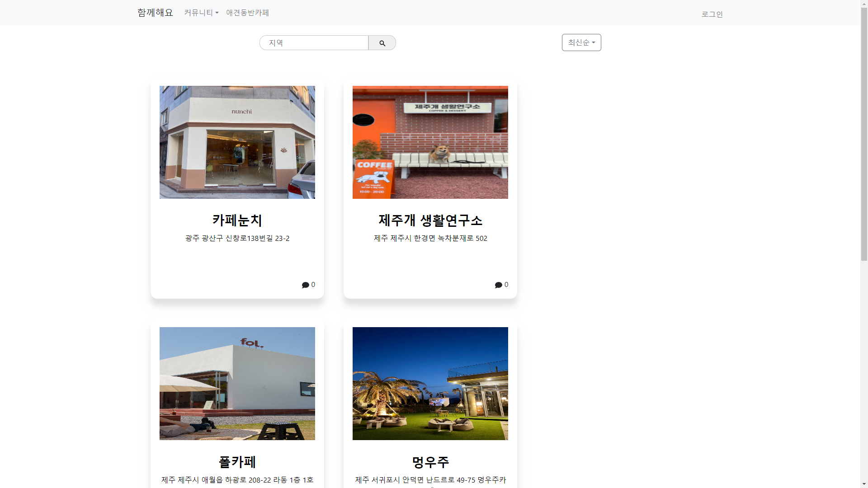Viewport: 868px width, 488px height.
Task: Click the 제주개 생활연구소 title
Action: click(x=430, y=221)
